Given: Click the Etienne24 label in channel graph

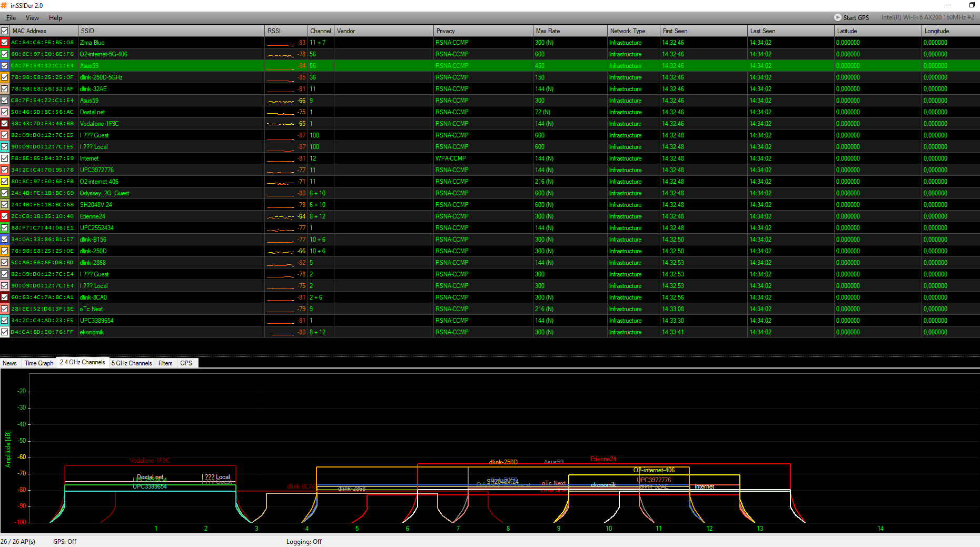Looking at the screenshot, I should (x=603, y=459).
